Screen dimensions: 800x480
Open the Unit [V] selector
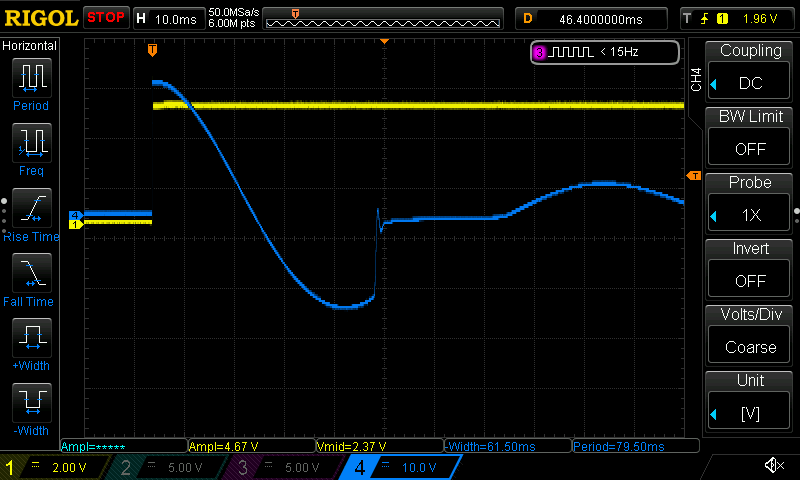tap(749, 413)
